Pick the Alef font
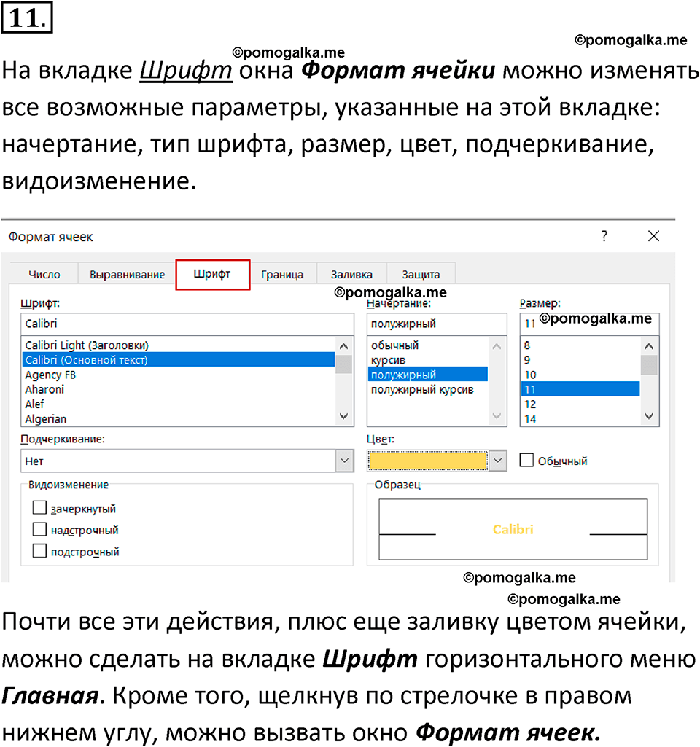 178,404
